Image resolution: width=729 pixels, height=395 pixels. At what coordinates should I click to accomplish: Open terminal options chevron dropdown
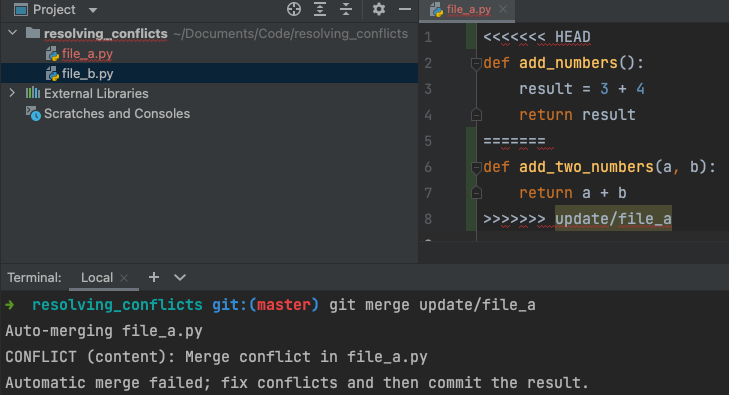point(180,277)
